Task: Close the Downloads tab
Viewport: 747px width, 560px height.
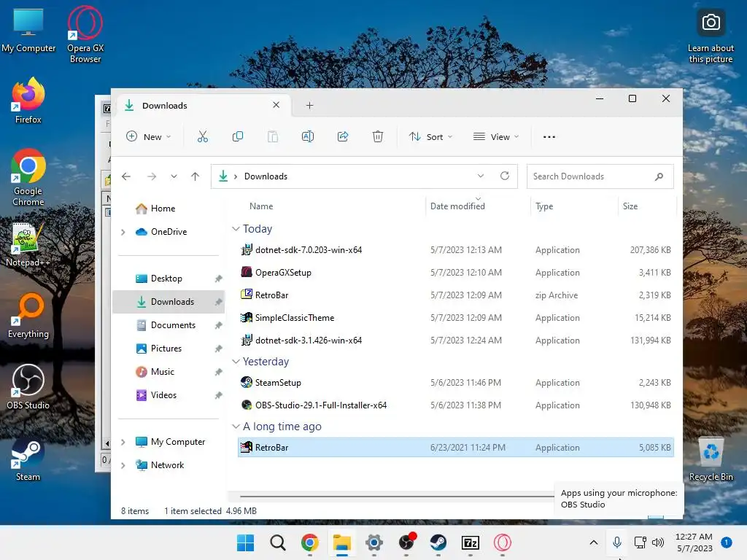Action: pos(276,105)
